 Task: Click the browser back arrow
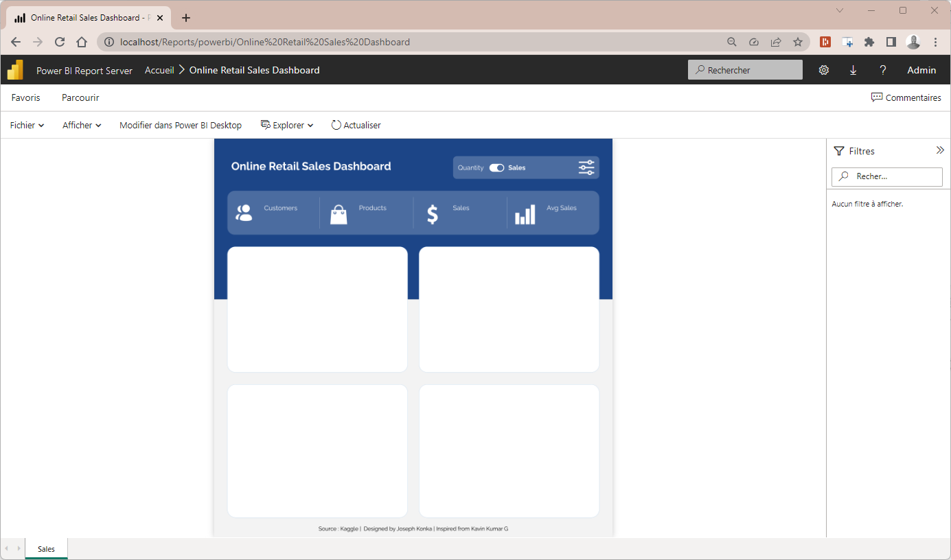click(16, 42)
